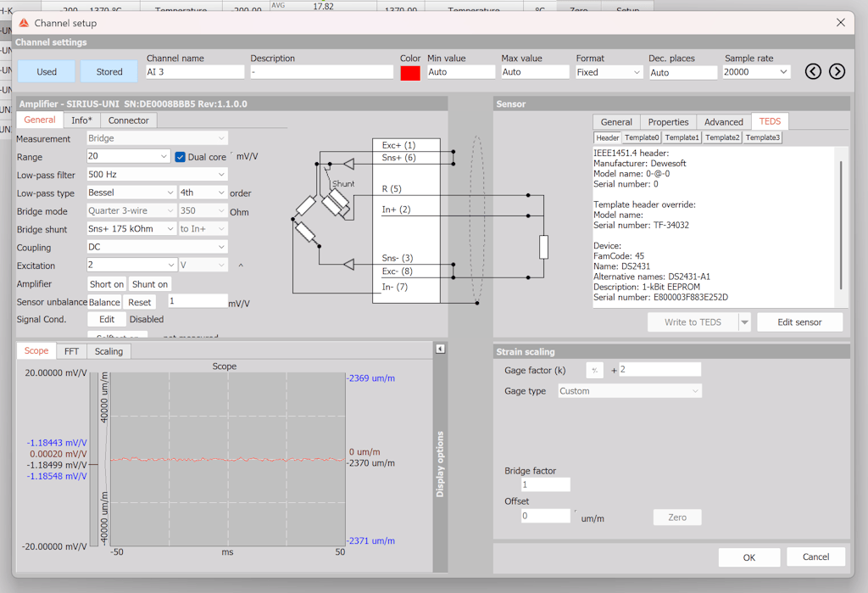Open the Template2 sub-tab
This screenshot has width=868, height=593.
coord(722,137)
